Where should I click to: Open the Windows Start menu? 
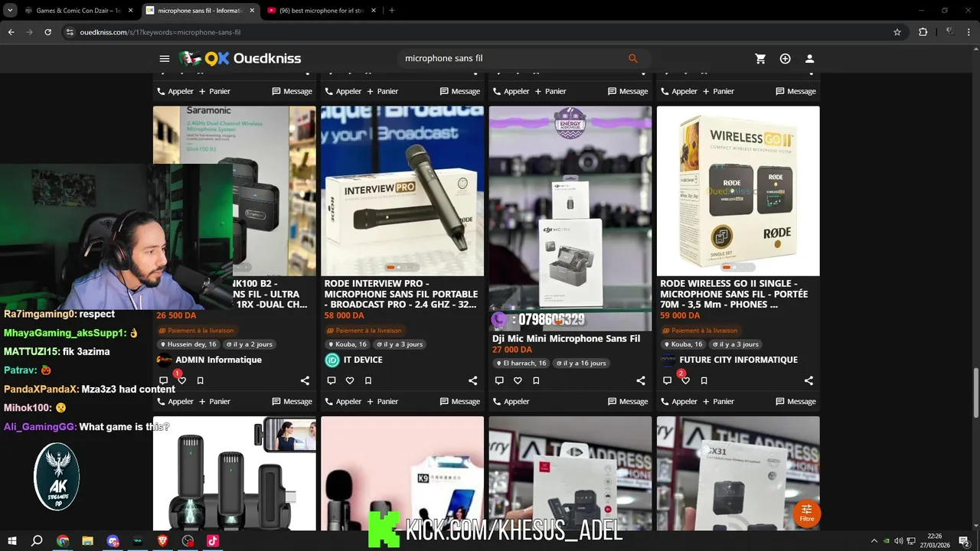[x=11, y=541]
